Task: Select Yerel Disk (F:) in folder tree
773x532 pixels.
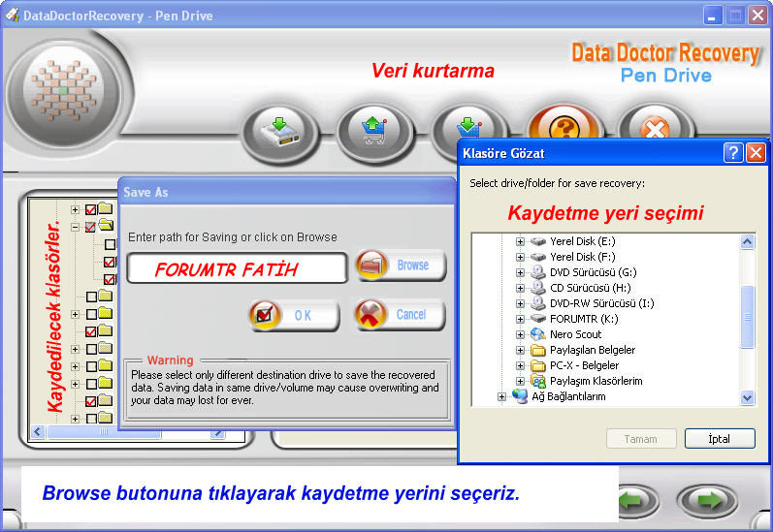Action: tap(583, 257)
